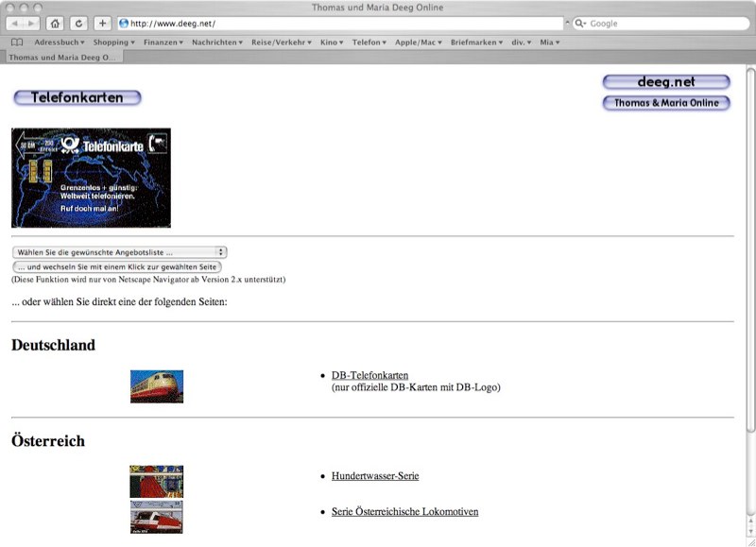The height and width of the screenshot is (547, 756).
Task: Click the Home button in toolbar
Action: (56, 23)
